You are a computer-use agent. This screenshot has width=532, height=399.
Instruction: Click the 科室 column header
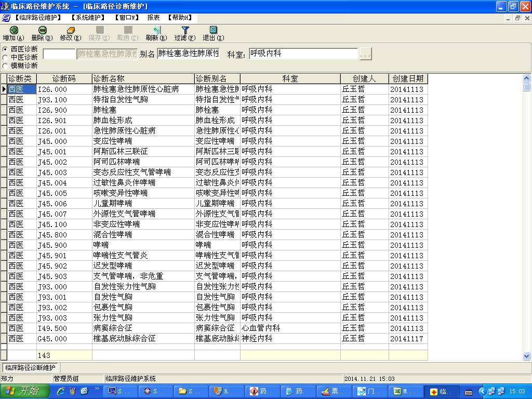click(290, 78)
